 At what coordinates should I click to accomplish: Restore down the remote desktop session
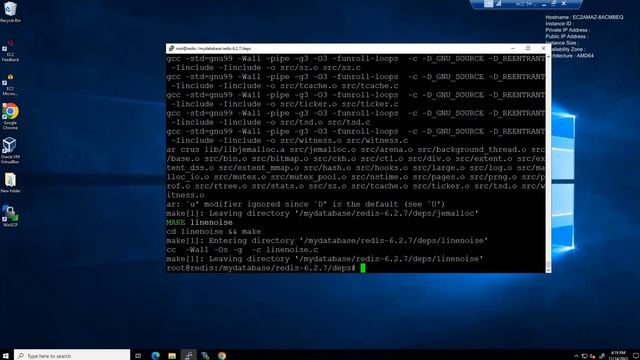click(553, 4)
